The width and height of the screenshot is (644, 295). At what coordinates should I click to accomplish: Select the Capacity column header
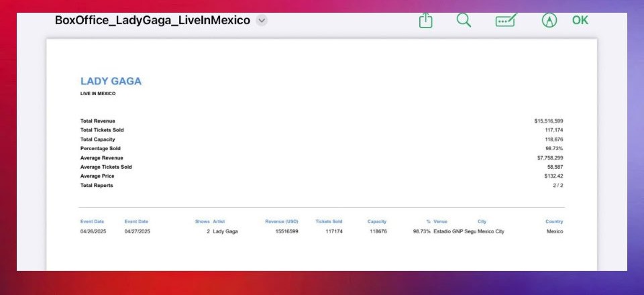(377, 221)
